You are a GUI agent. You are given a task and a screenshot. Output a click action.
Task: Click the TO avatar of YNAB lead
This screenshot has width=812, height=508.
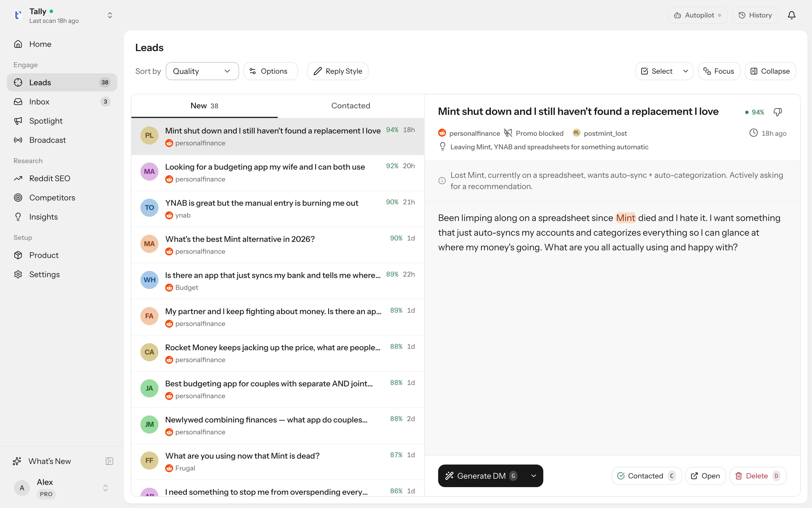point(149,208)
